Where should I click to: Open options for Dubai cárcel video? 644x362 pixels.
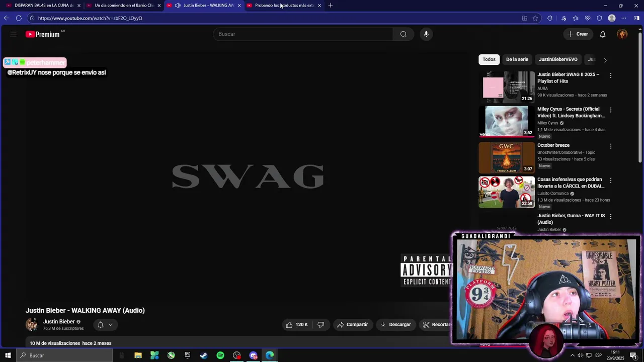click(611, 180)
